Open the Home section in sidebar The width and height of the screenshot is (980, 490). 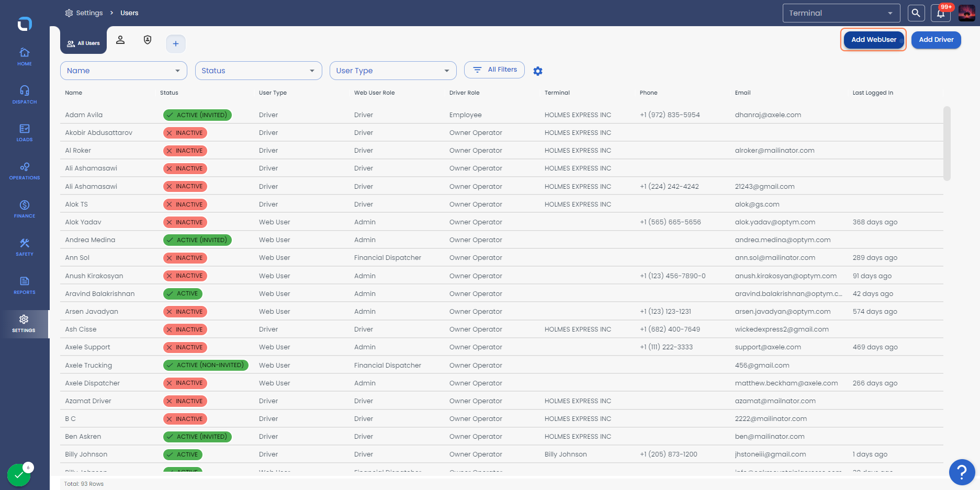pyautogui.click(x=25, y=57)
